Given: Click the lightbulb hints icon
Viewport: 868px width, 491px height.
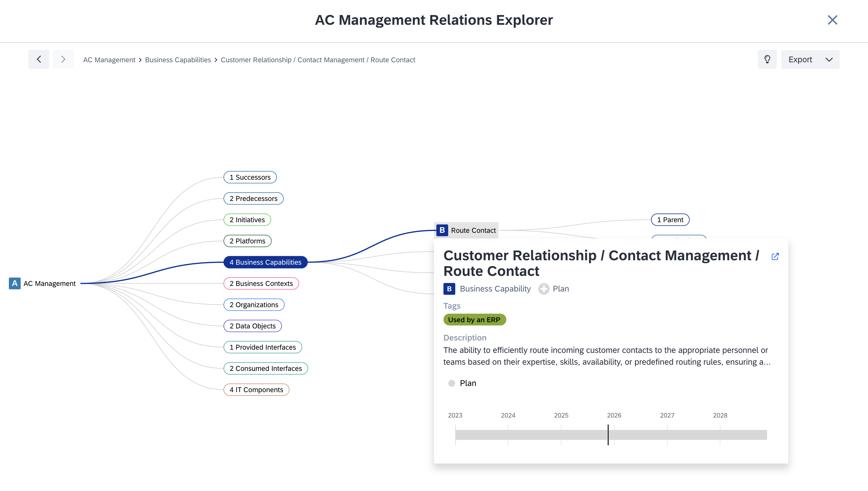Looking at the screenshot, I should point(767,59).
